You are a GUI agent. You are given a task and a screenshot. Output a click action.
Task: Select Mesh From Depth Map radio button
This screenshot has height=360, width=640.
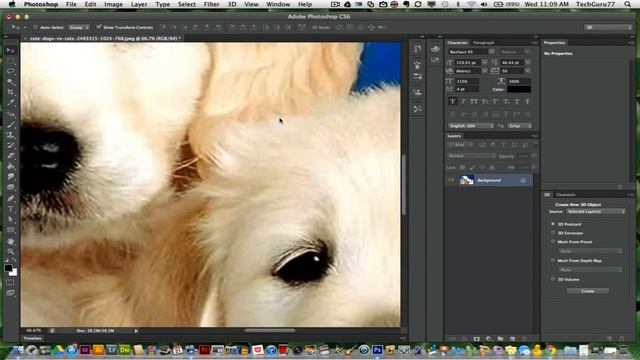(553, 260)
